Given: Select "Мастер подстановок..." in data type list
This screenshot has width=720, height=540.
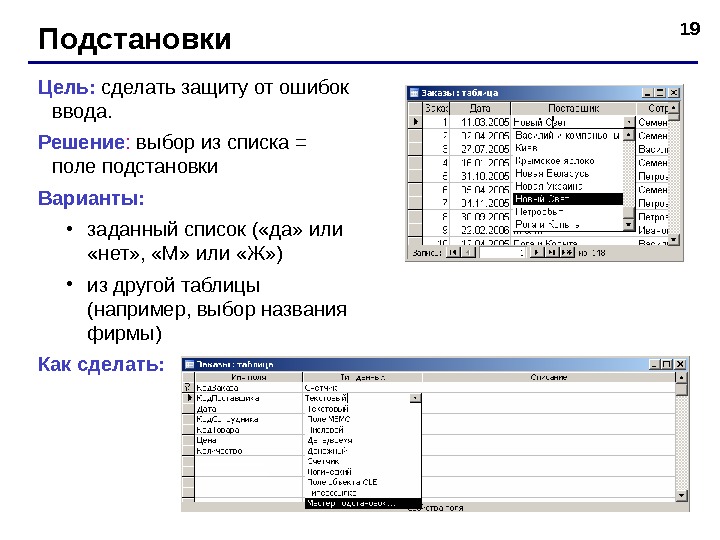Looking at the screenshot, I should point(363,503).
